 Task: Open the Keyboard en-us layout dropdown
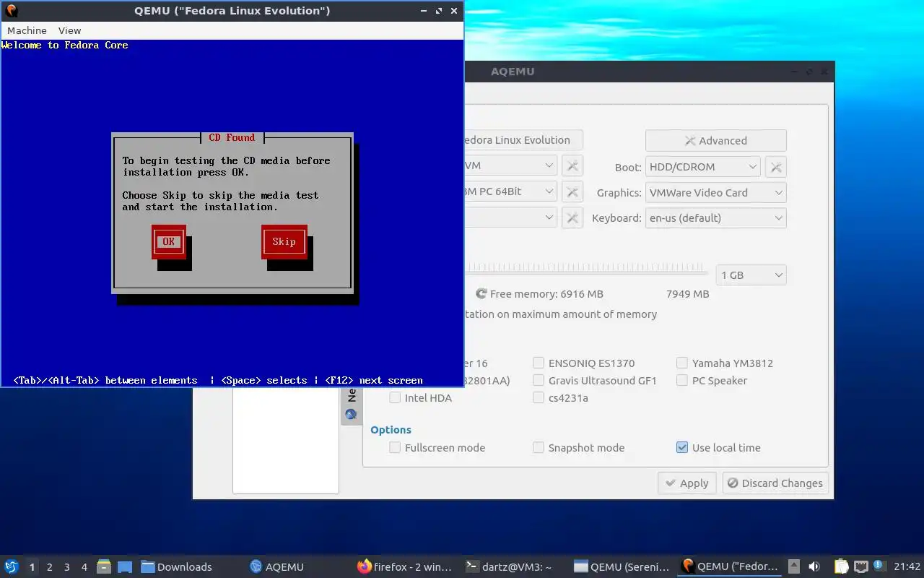[x=715, y=218]
